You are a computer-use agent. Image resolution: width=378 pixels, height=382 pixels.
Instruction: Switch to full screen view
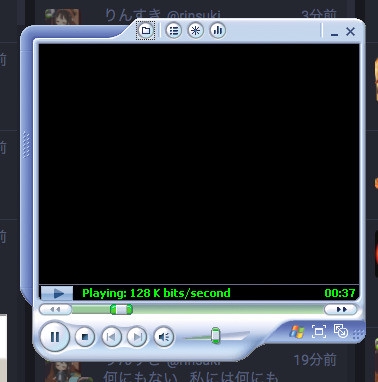click(x=319, y=331)
